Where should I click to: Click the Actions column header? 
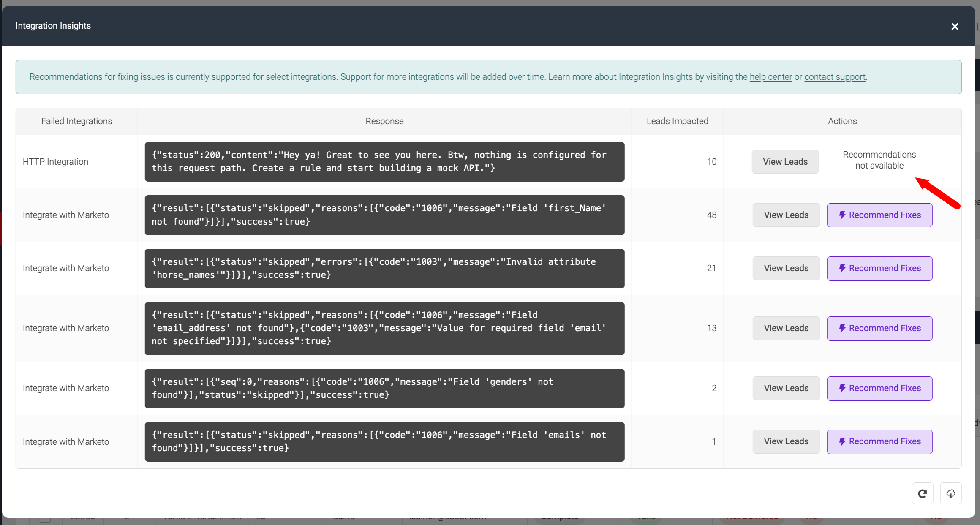click(842, 121)
